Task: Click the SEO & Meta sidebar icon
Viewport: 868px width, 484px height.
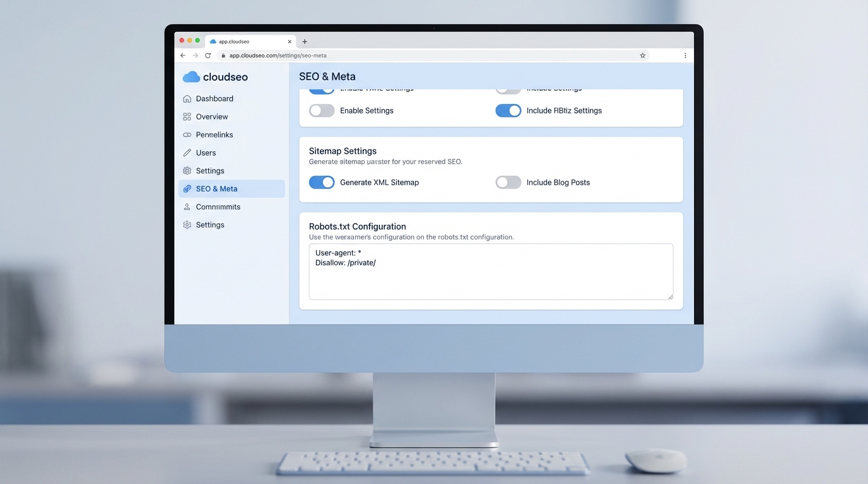Action: pyautogui.click(x=187, y=189)
